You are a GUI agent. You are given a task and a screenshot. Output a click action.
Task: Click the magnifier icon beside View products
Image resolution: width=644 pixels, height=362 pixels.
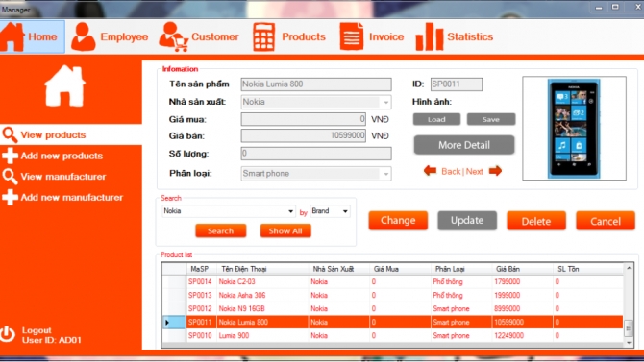(10, 134)
